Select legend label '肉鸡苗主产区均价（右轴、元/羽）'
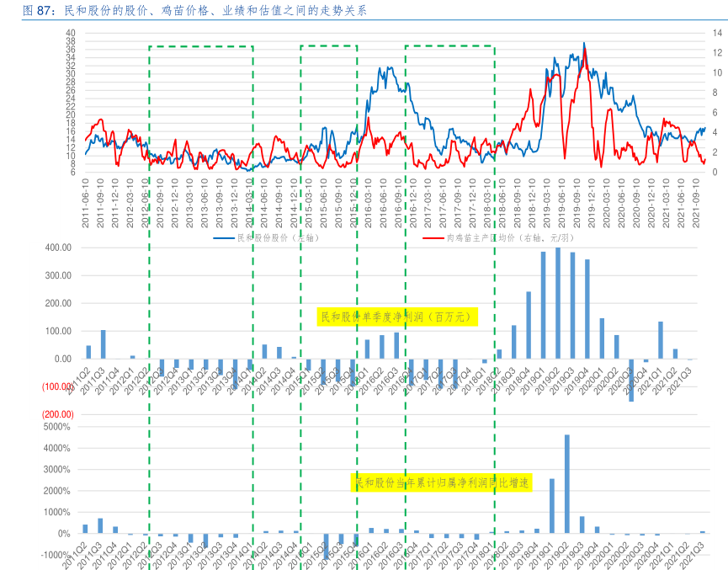Image resolution: width=728 pixels, height=570 pixels. pyautogui.click(x=510, y=237)
